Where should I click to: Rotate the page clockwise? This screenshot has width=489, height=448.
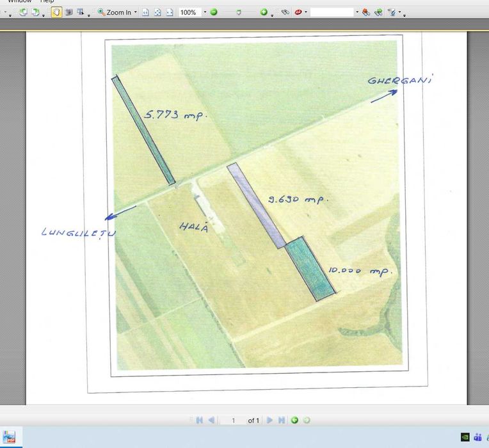(x=36, y=12)
